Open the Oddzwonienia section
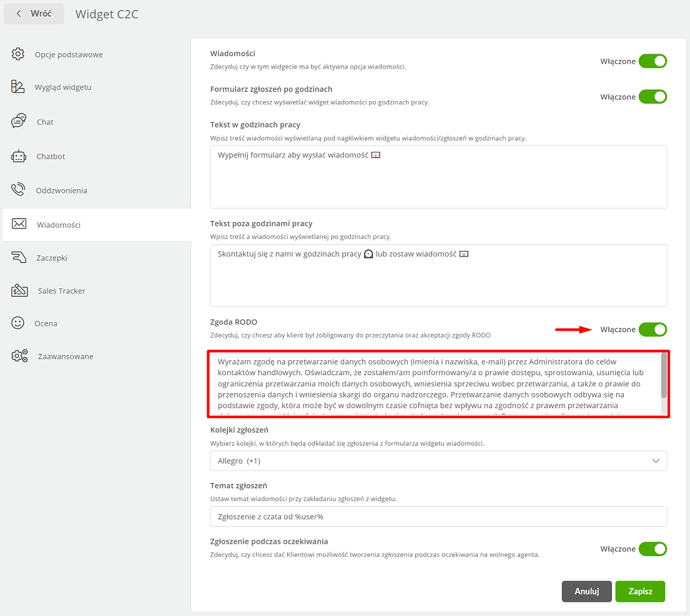Image resolution: width=690 pixels, height=616 pixels. coord(62,190)
